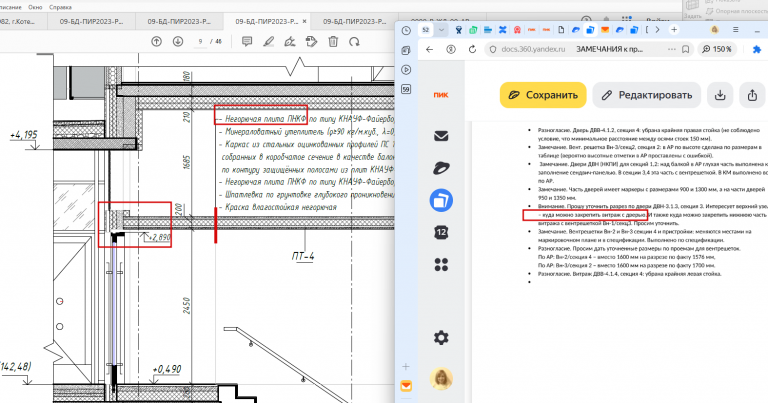Open settings gear in the sidebar
Image resolution: width=768 pixels, height=403 pixels.
pyautogui.click(x=441, y=337)
